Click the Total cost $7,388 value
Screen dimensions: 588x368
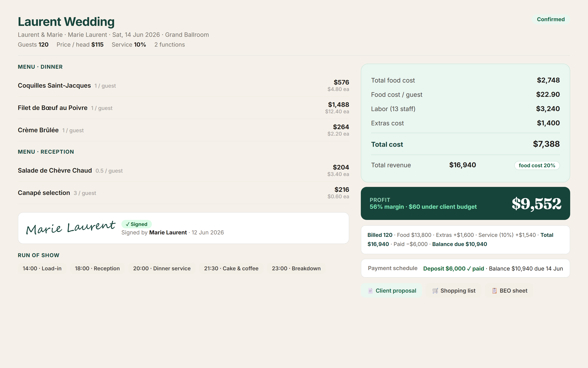pyautogui.click(x=546, y=144)
